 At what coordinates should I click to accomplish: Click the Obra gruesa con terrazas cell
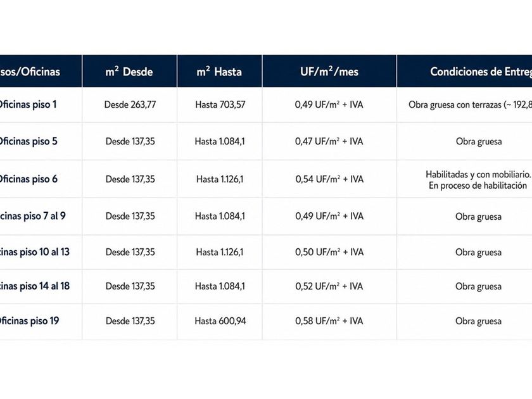pyautogui.click(x=470, y=104)
